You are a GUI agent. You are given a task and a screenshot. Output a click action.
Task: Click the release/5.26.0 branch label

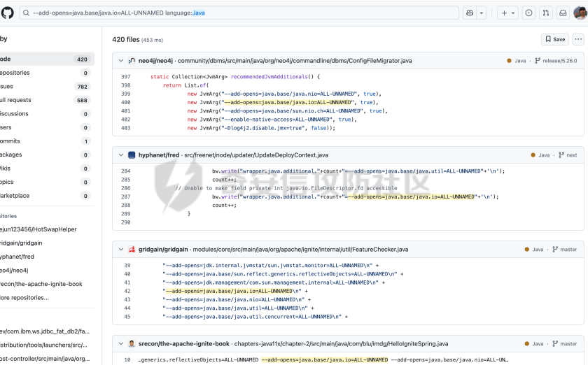[556, 61]
